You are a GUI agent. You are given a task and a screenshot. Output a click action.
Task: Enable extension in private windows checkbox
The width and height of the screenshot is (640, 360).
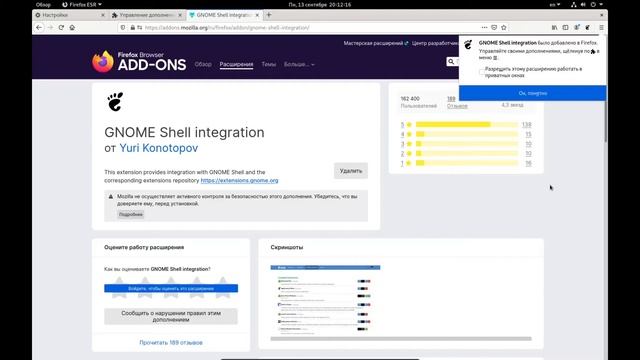tap(482, 72)
